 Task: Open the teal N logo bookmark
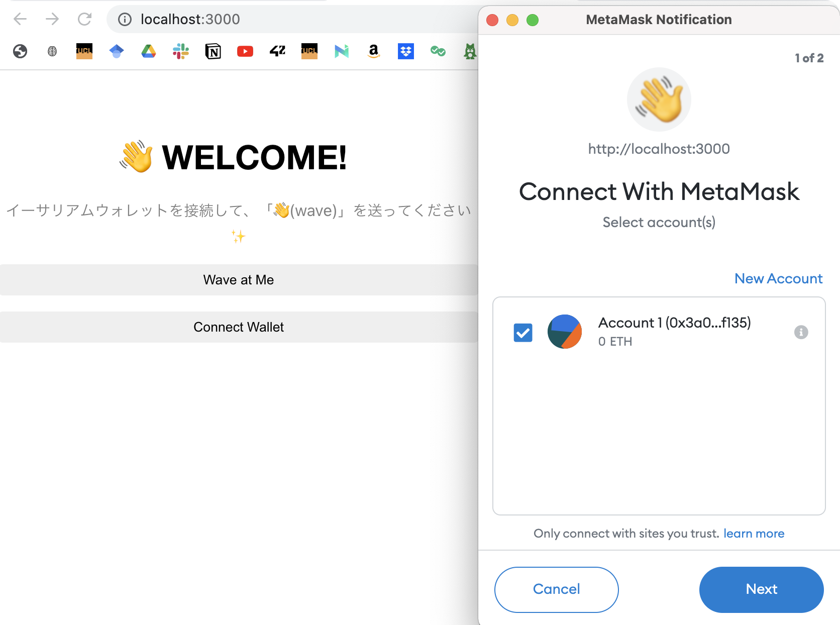[342, 51]
